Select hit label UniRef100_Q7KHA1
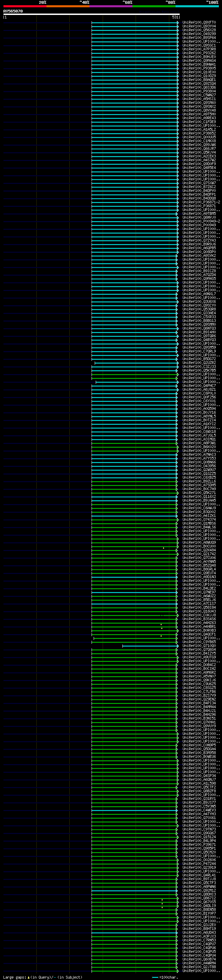This screenshot has height=980, width=222. [199, 722]
